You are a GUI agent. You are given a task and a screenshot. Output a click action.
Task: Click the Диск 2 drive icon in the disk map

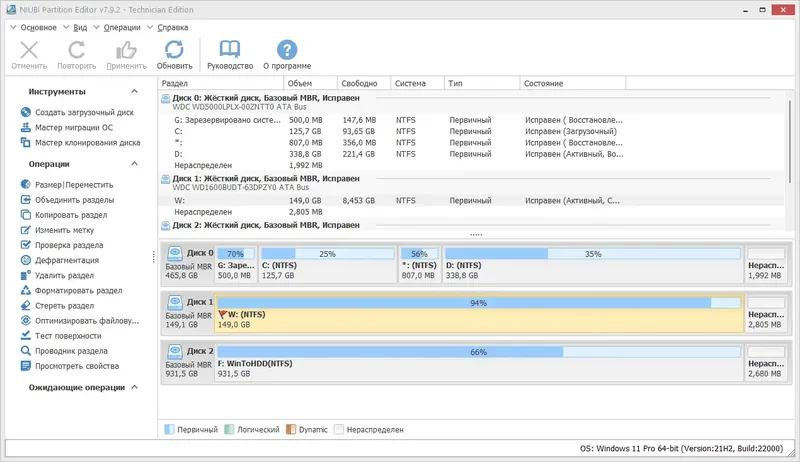coord(175,351)
